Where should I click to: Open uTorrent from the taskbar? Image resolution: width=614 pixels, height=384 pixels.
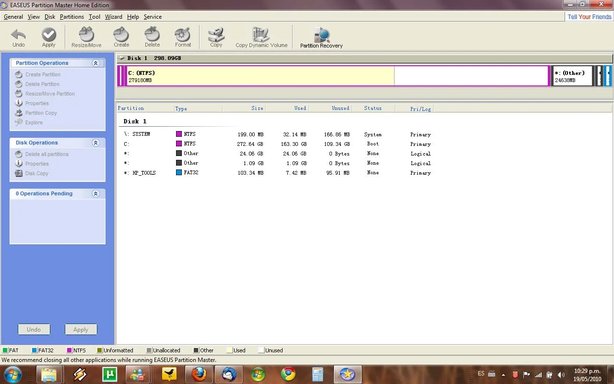[x=109, y=375]
